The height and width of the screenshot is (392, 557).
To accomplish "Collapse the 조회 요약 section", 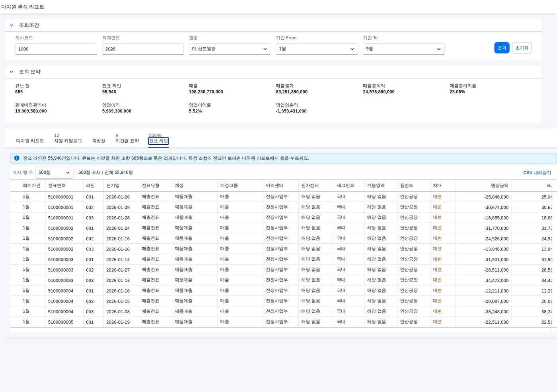I will 12,72.
